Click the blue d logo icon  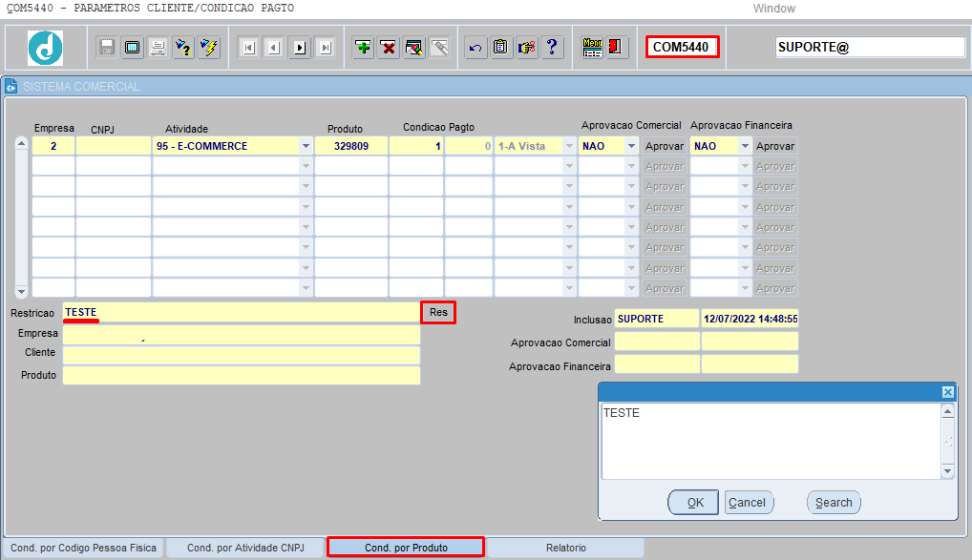coord(45,48)
